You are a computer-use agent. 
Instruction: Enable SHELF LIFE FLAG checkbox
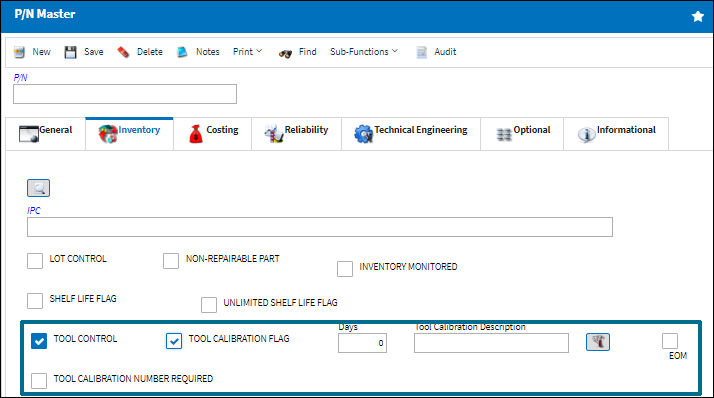35,301
